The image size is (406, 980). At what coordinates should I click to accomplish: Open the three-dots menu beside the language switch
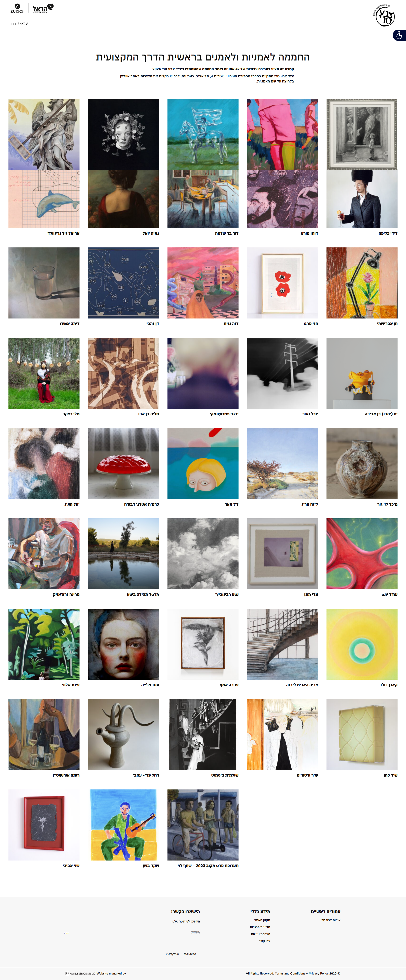13,24
